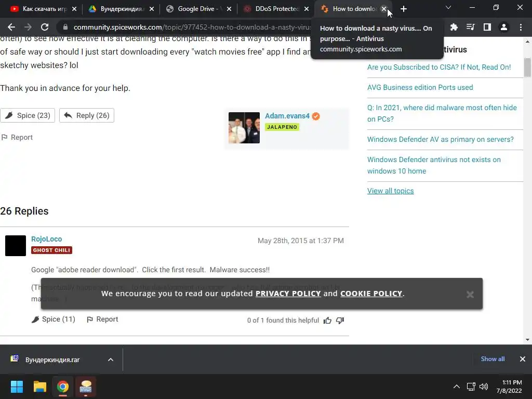
Task: Go back to the previous page
Action: tap(11, 27)
